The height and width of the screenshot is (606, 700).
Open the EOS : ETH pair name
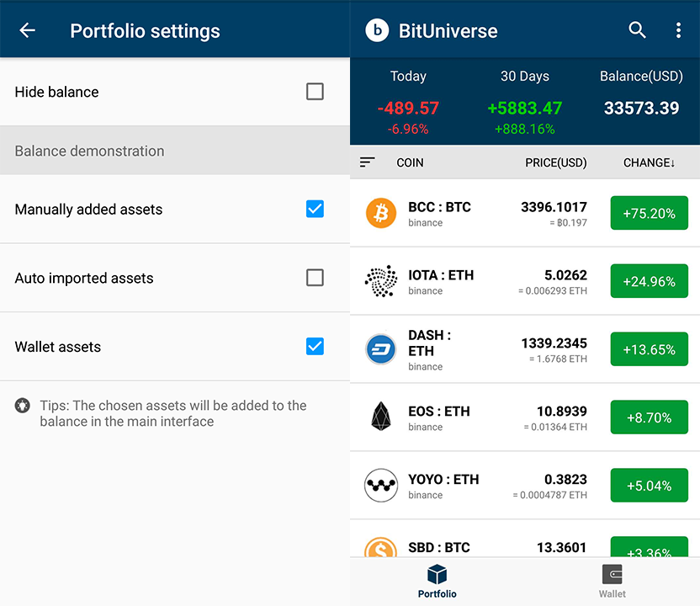point(439,412)
